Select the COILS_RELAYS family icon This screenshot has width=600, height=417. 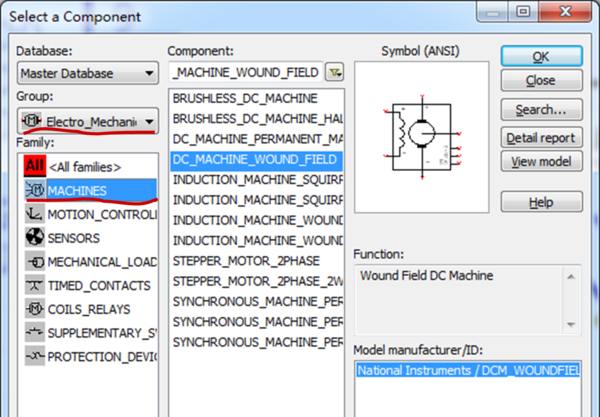33,310
